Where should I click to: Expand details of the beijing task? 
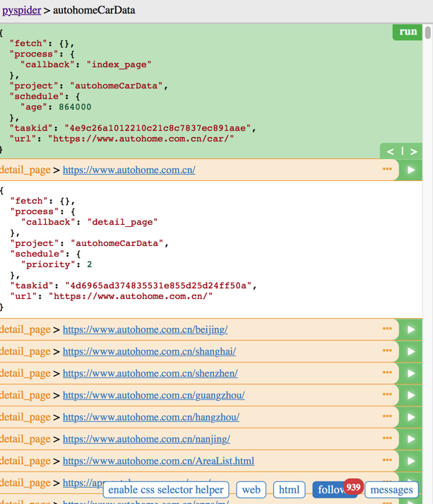[x=387, y=329]
